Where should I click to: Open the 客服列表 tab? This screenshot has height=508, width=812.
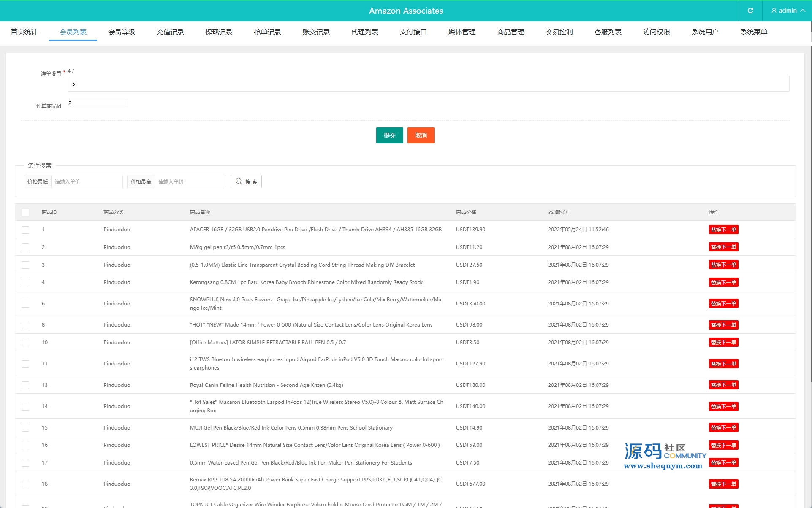tap(608, 32)
